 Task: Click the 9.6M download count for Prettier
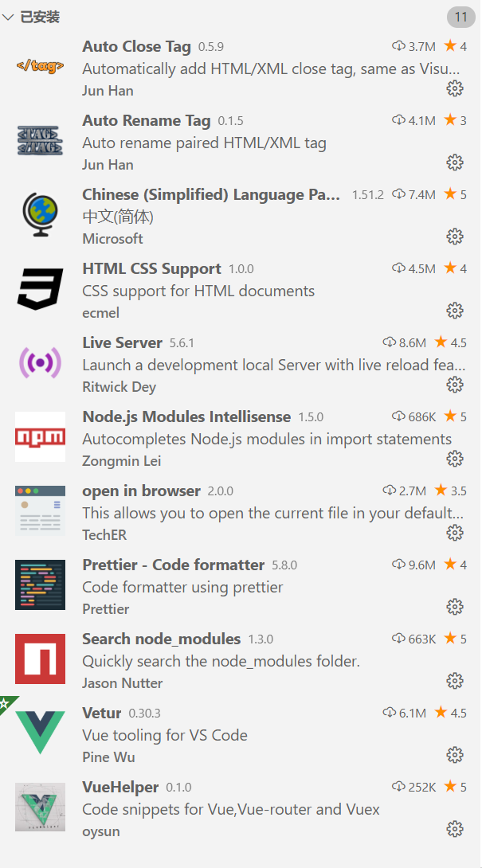click(421, 565)
